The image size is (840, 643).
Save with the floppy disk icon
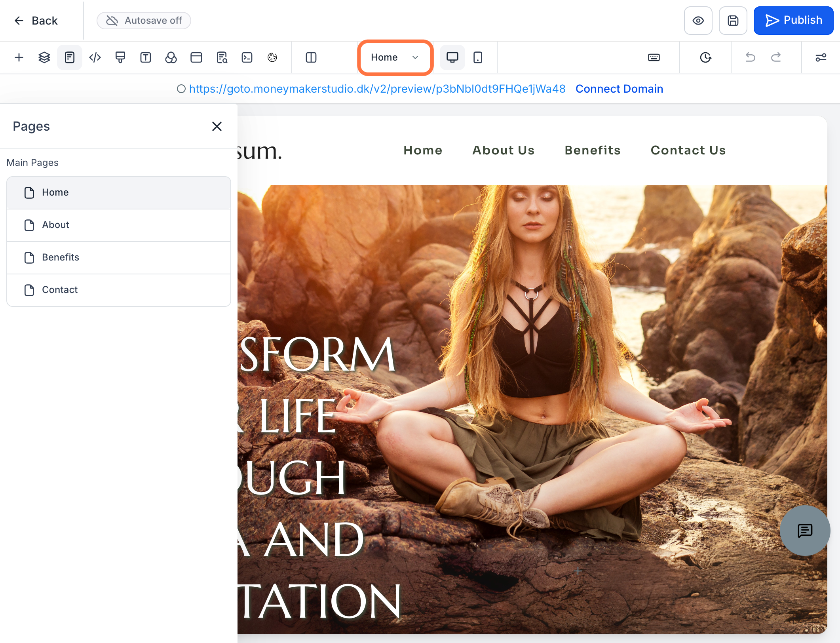733,21
